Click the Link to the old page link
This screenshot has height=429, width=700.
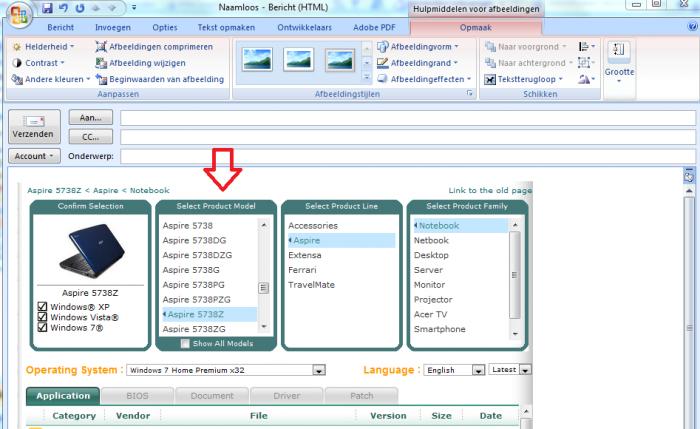pos(490,190)
